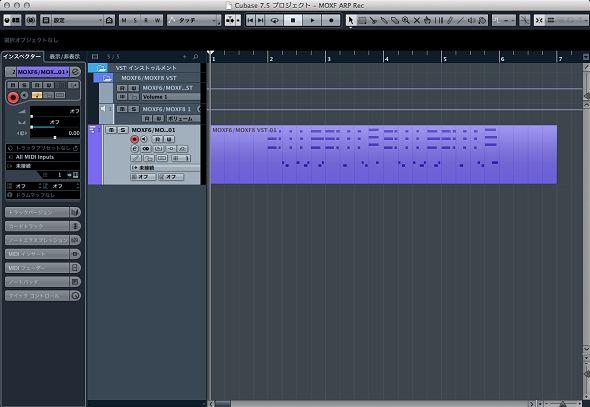The height and width of the screenshot is (407, 590).
Task: Select the Draw pencil tool
Action: point(449,20)
